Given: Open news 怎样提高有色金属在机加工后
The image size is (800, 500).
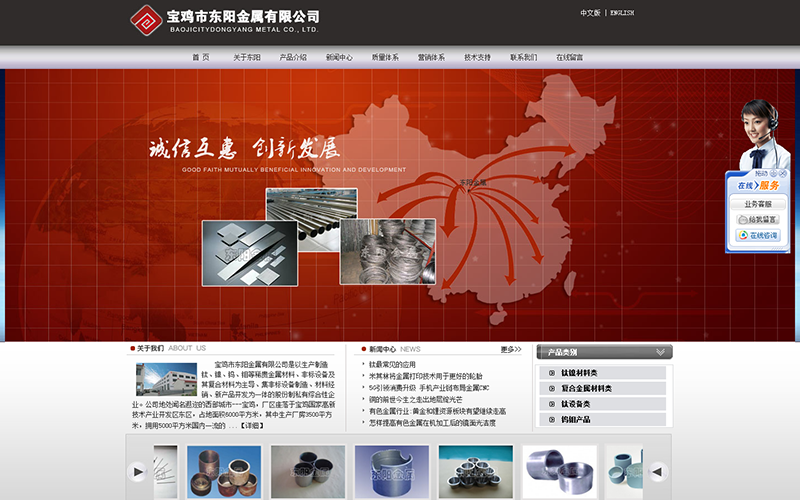Looking at the screenshot, I should (x=433, y=423).
